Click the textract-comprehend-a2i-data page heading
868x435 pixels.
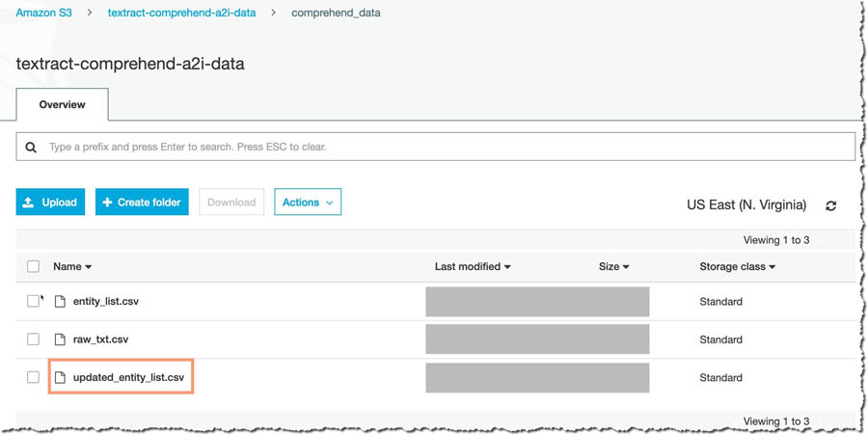[x=130, y=64]
